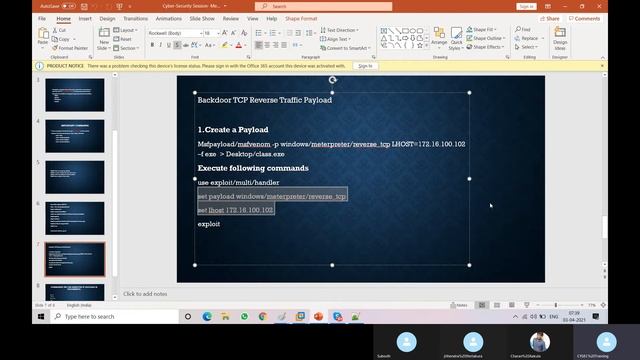Decrease the font size
Screen dimensions: 640x360
click(x=233, y=33)
